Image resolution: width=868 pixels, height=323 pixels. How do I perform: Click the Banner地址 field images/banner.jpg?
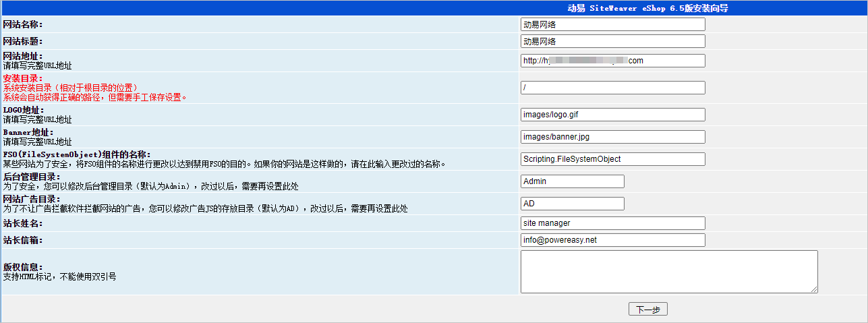[x=612, y=137]
